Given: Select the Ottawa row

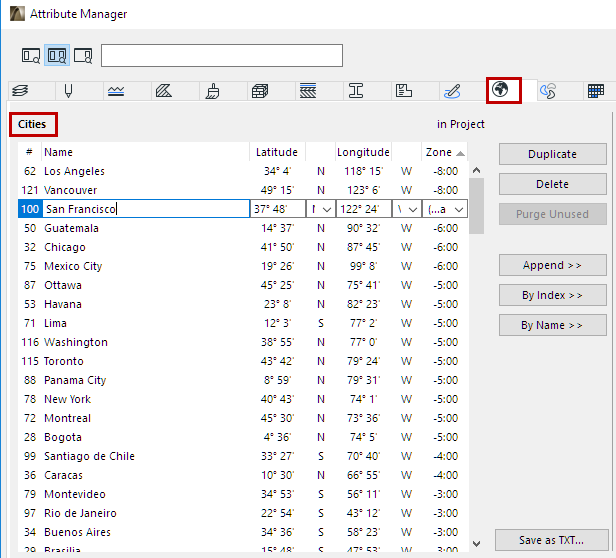Looking at the screenshot, I should point(243,285).
